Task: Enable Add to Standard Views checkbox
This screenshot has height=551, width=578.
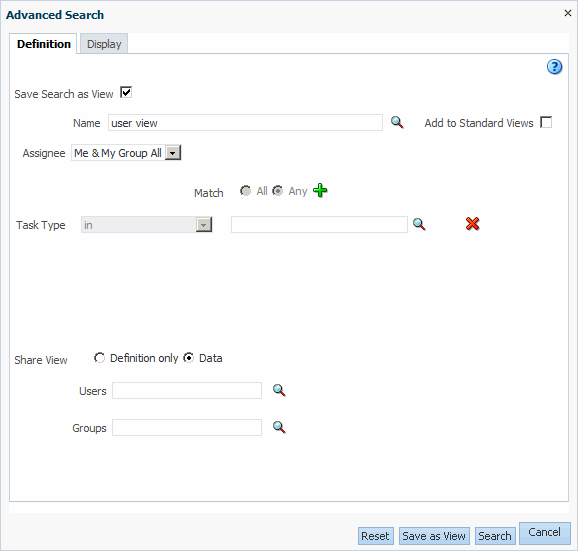Action: coord(546,122)
